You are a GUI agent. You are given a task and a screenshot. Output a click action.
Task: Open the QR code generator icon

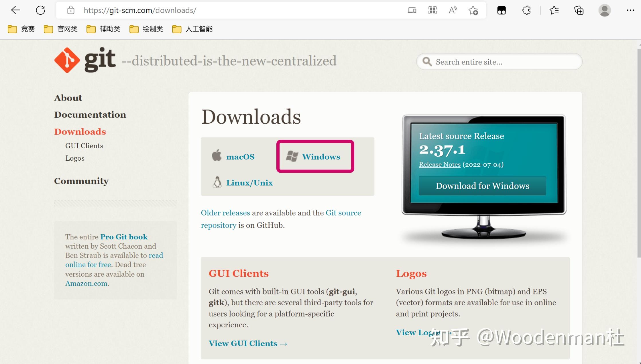pos(432,11)
